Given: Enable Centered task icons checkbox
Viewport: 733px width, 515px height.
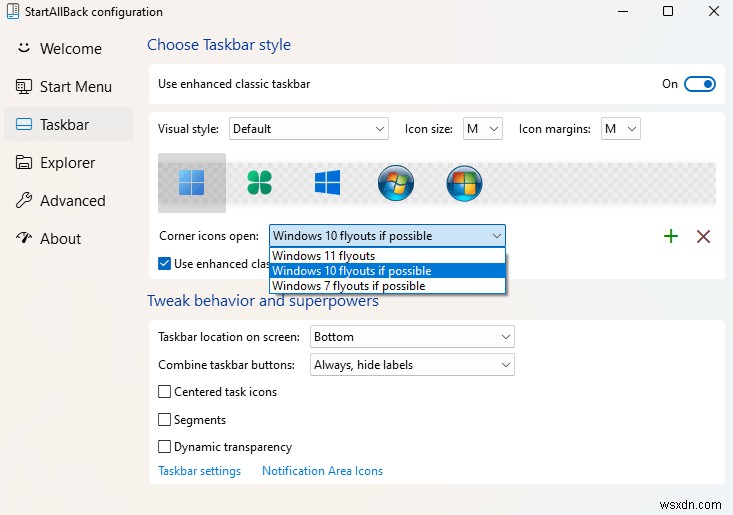Looking at the screenshot, I should tap(165, 392).
